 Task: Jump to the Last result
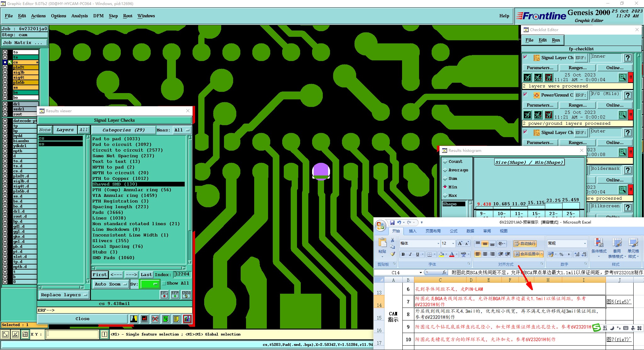pos(146,275)
